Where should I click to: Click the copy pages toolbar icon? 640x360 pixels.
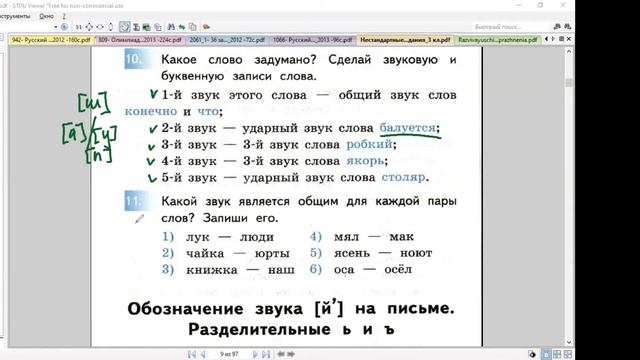pyautogui.click(x=192, y=27)
